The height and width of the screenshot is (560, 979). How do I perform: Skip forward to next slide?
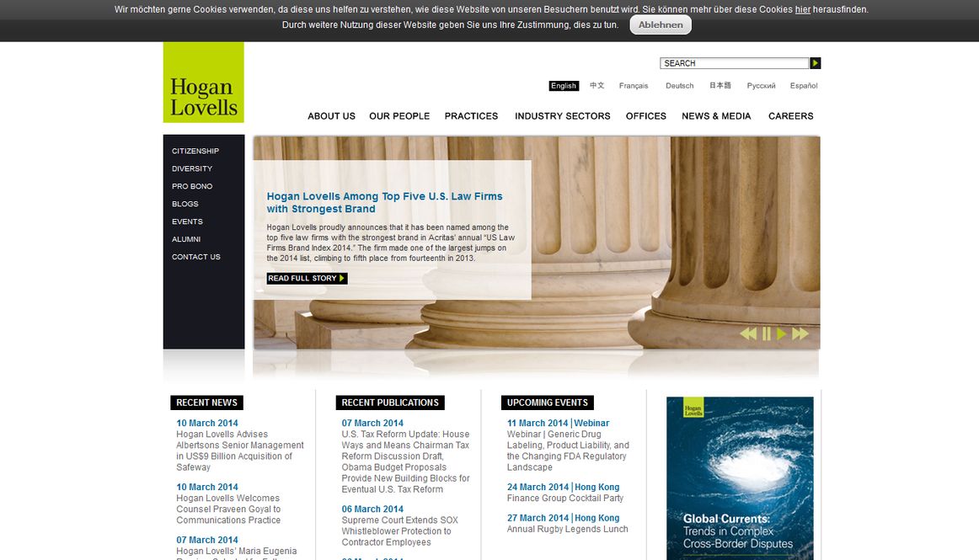(x=800, y=334)
